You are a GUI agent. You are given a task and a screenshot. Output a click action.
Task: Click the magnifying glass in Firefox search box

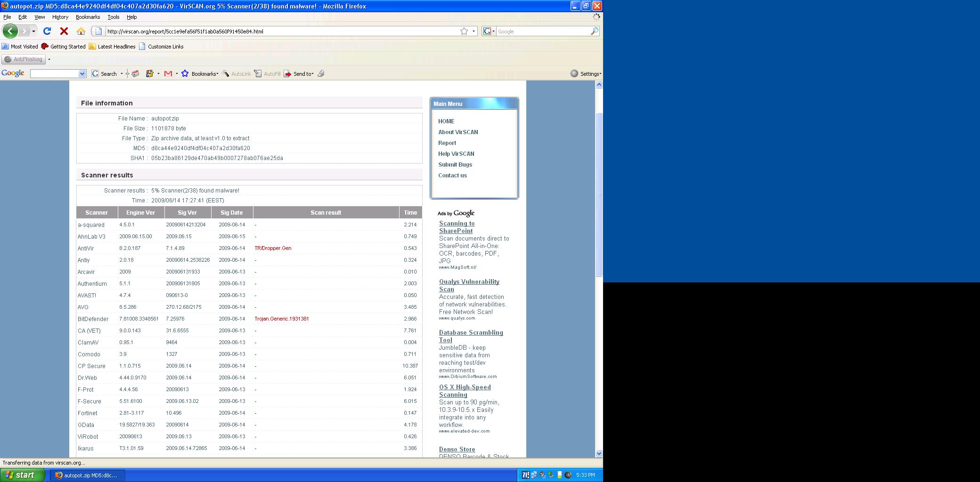(x=595, y=31)
